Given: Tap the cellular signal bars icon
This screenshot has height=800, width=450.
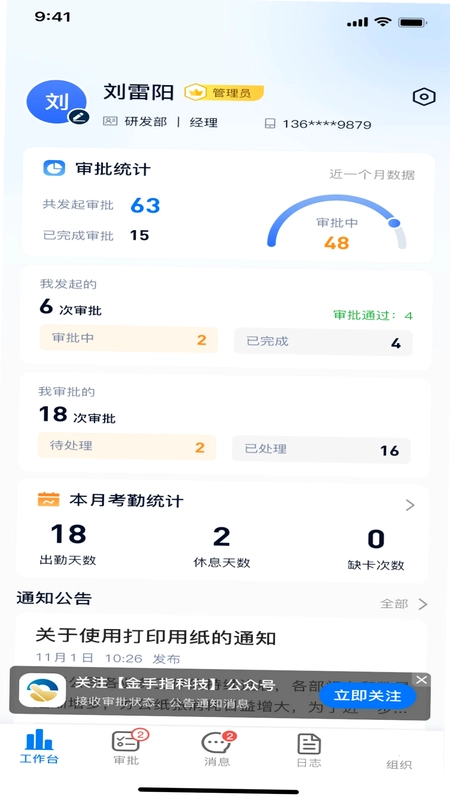Looking at the screenshot, I should 357,22.
